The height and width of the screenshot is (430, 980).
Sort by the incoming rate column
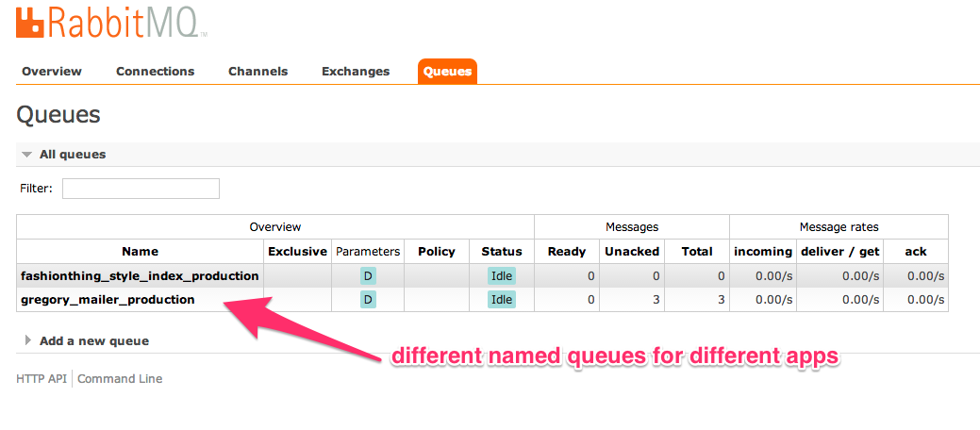(763, 252)
